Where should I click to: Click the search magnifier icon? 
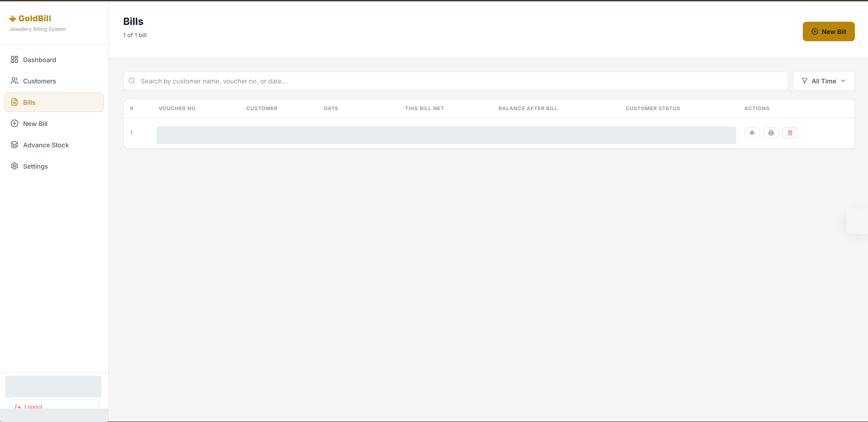click(132, 81)
